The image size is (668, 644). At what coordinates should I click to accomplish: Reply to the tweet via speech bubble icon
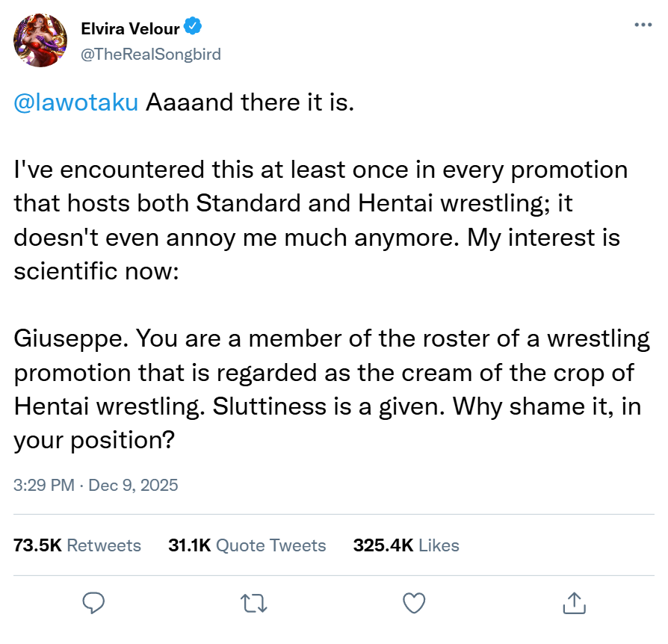pos(93,602)
